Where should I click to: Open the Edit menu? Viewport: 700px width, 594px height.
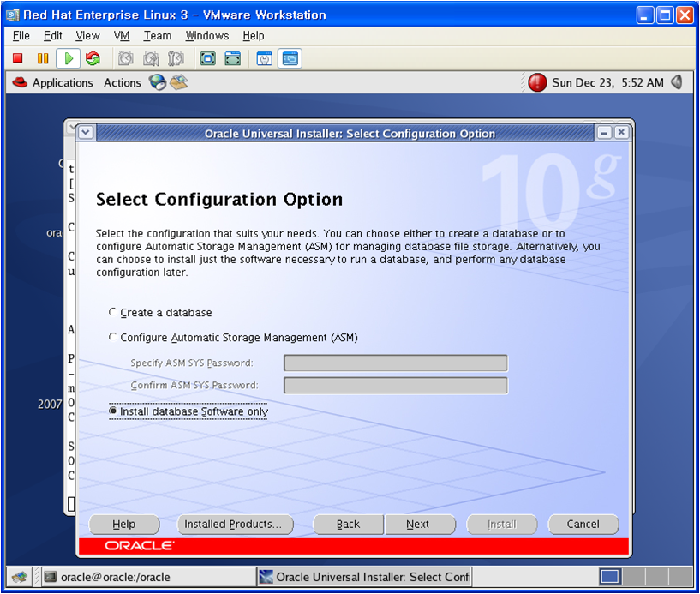[x=52, y=36]
